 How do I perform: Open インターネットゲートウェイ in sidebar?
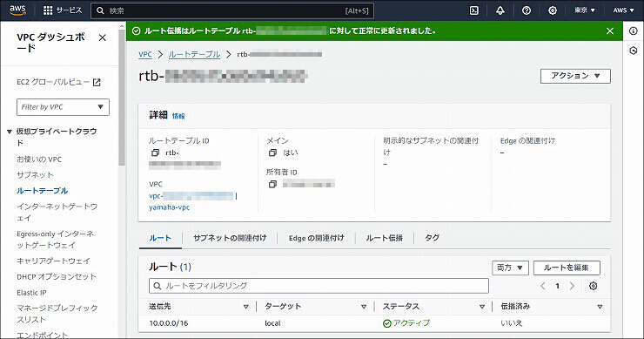[57, 212]
